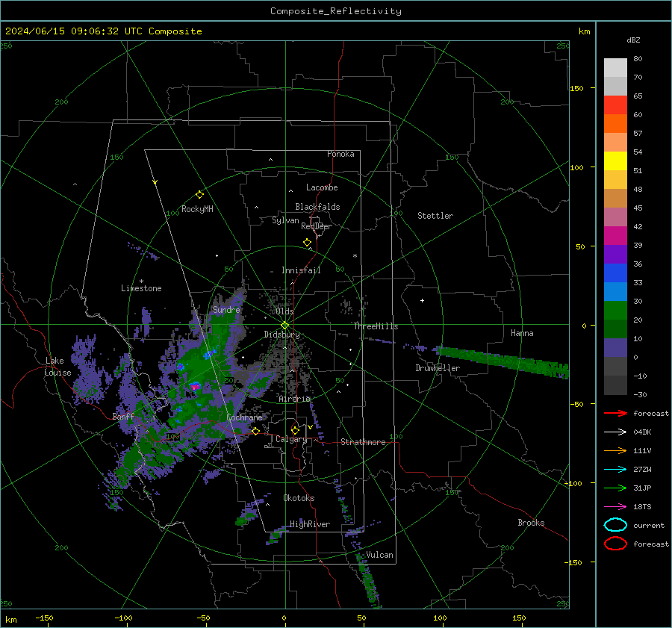Screen dimensions: 672x628
Task: Click the 'Blackfalds' map label
Action: pos(317,207)
